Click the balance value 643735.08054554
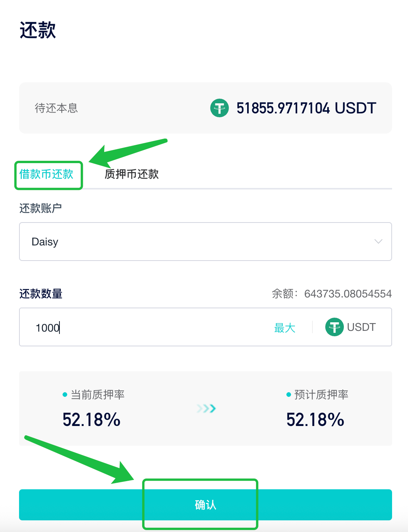Viewport: 408px width, 532px height. [x=348, y=294]
